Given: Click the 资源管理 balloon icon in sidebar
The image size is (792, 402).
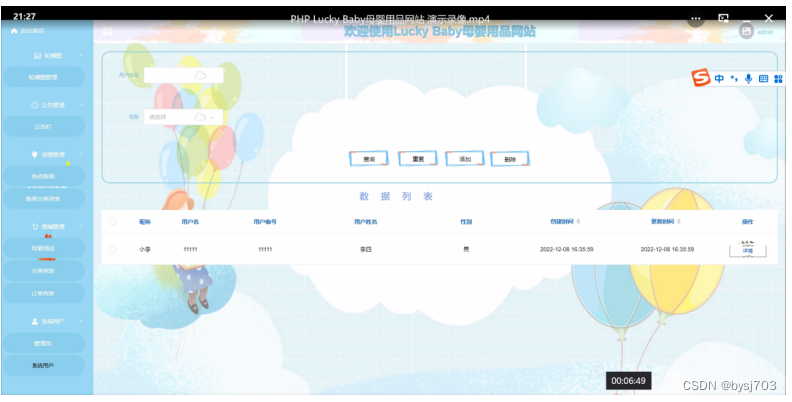Looking at the screenshot, I should point(34,155).
